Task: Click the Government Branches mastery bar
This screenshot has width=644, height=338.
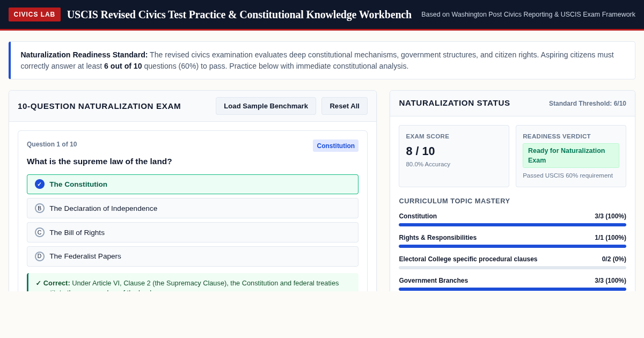Action: tap(513, 289)
